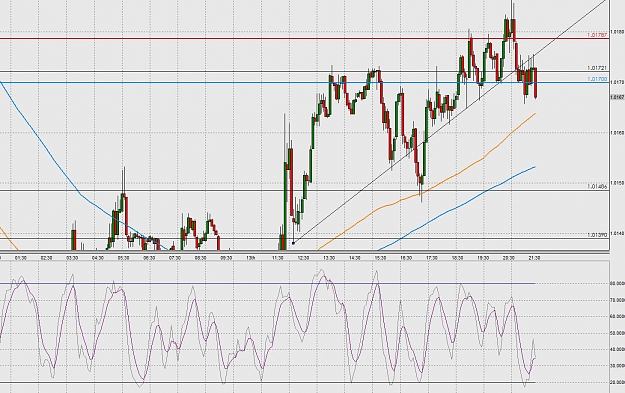Click the 17:30 time axis label
Screen dimensions: 625x393
(432, 258)
